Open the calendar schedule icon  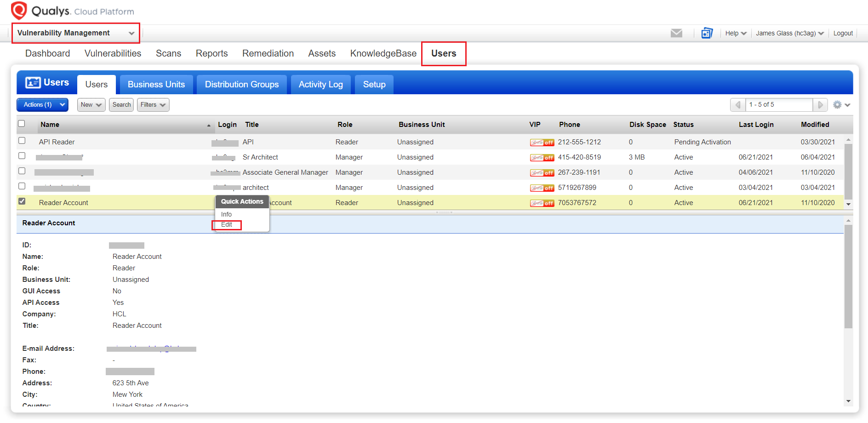(707, 33)
